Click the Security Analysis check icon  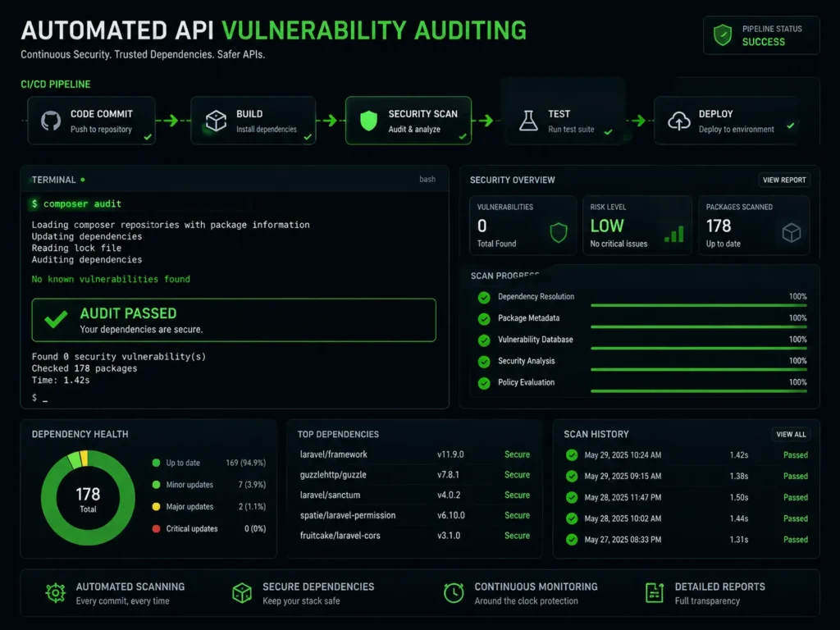click(484, 362)
